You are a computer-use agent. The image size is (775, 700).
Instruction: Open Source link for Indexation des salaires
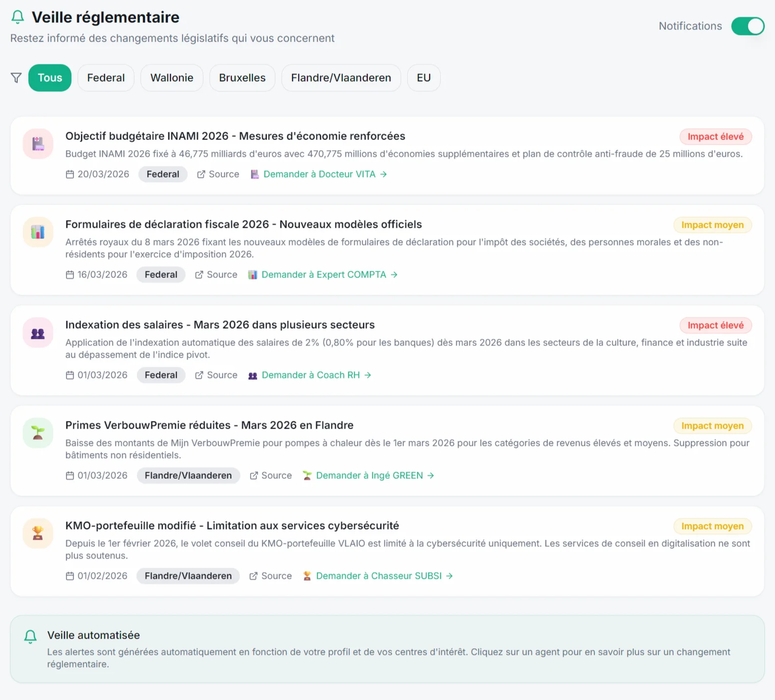(x=216, y=375)
